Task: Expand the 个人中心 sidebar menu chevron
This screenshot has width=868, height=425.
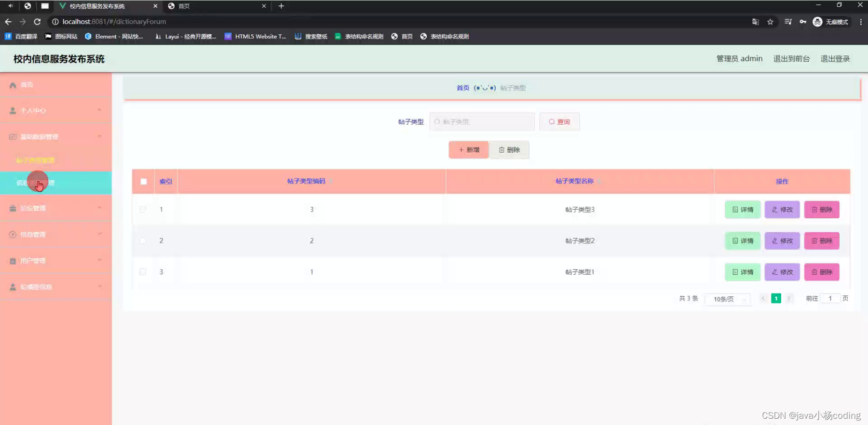Action: click(x=100, y=110)
